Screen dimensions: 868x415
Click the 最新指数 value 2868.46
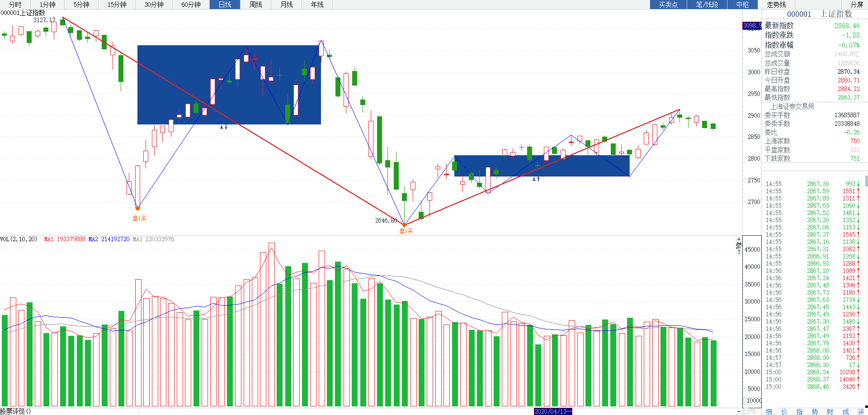847,26
